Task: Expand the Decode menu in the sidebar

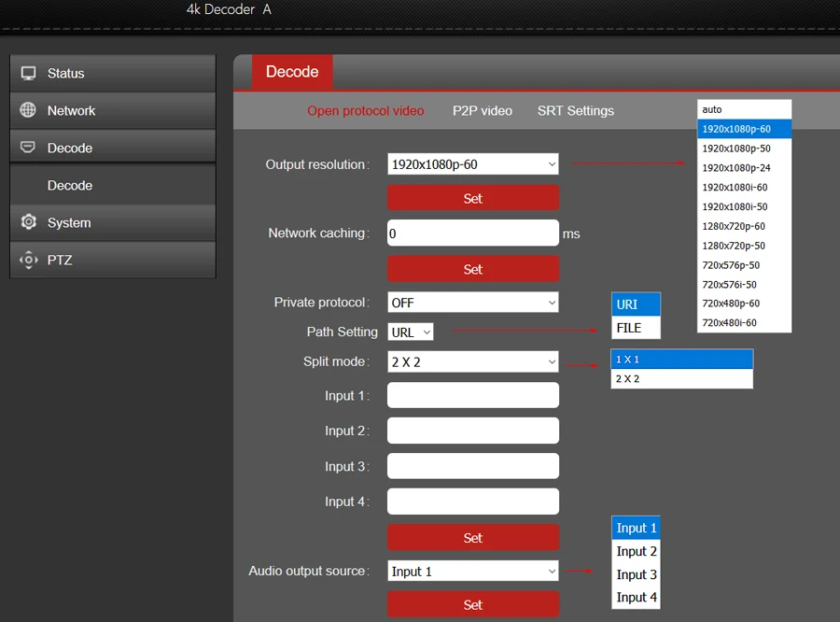Action: [113, 148]
